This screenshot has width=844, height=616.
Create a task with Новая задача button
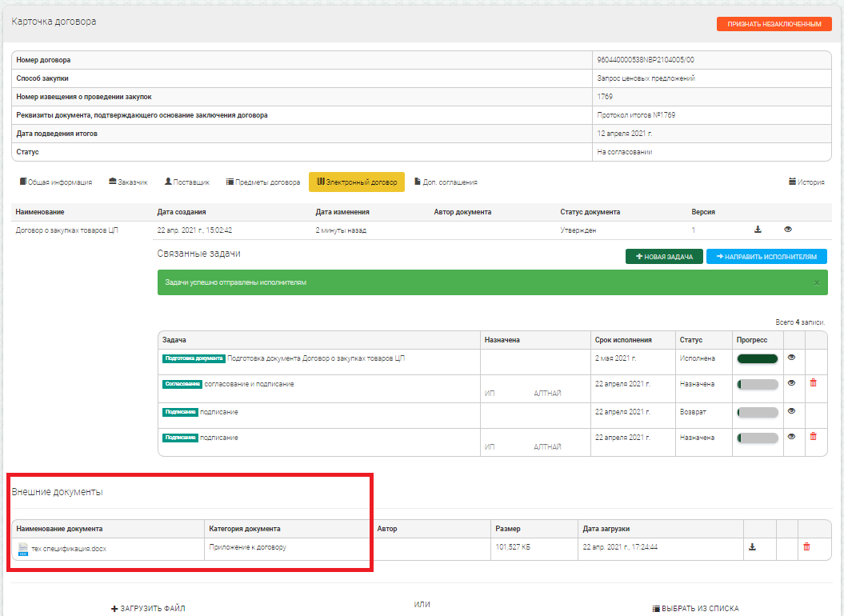click(663, 257)
